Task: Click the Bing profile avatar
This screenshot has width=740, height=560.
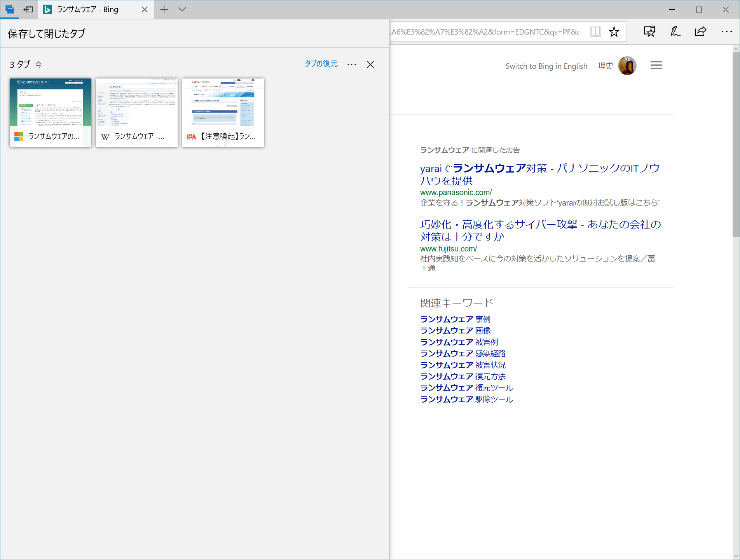Action: [x=627, y=66]
